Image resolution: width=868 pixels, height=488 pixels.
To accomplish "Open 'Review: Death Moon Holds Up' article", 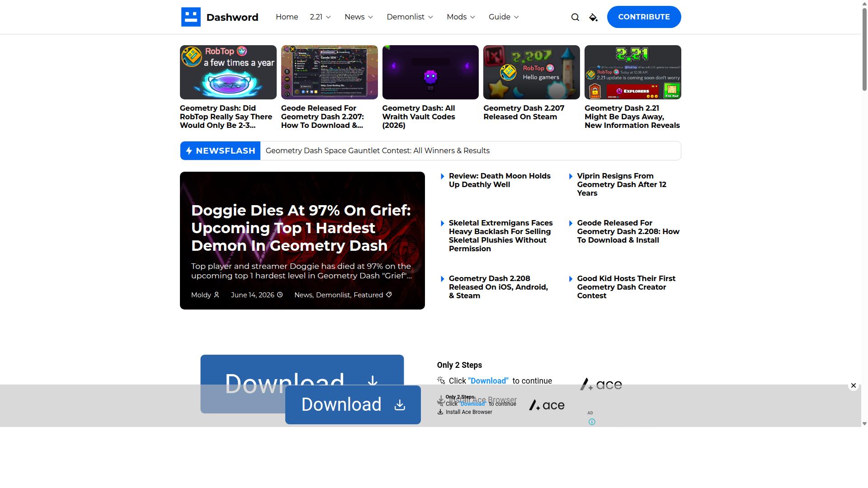I will pyautogui.click(x=500, y=180).
